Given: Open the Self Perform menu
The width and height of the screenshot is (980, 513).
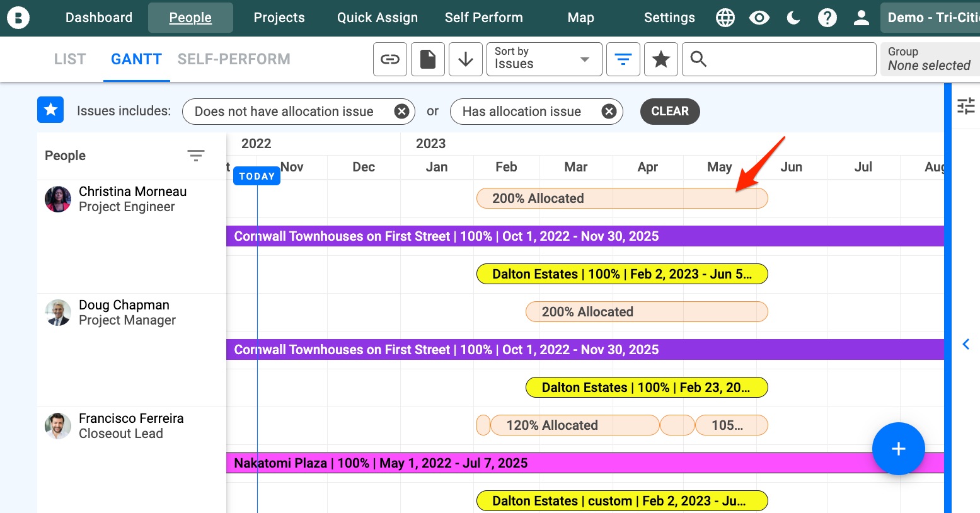Looking at the screenshot, I should [x=484, y=18].
